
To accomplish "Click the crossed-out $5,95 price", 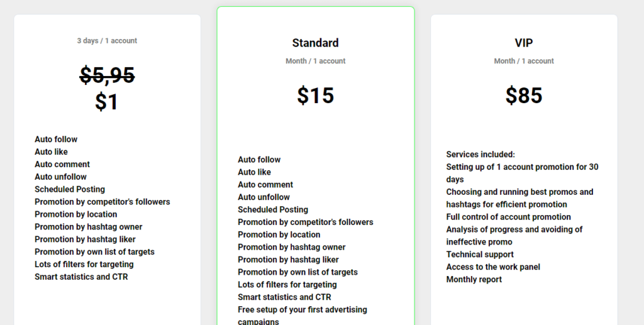I will coord(107,75).
